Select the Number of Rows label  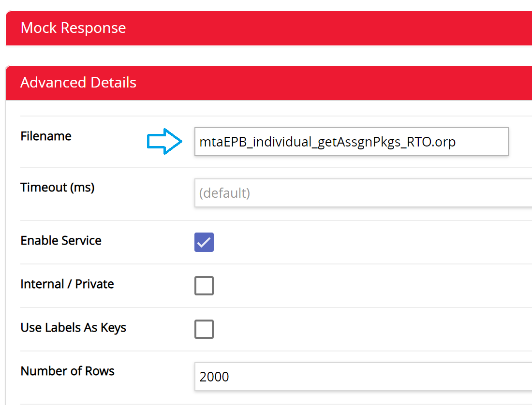click(x=68, y=371)
